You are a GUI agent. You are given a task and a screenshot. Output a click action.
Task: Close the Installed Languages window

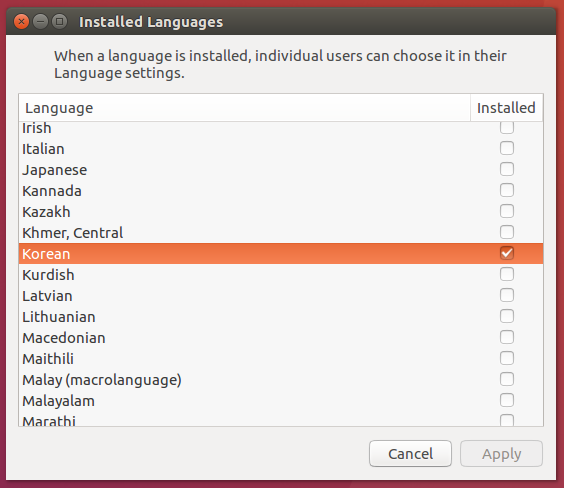[x=21, y=22]
